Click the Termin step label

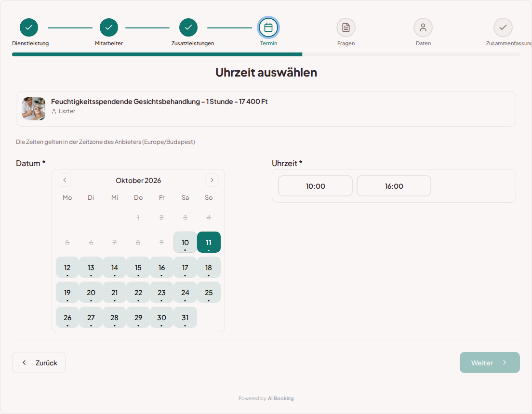[268, 43]
